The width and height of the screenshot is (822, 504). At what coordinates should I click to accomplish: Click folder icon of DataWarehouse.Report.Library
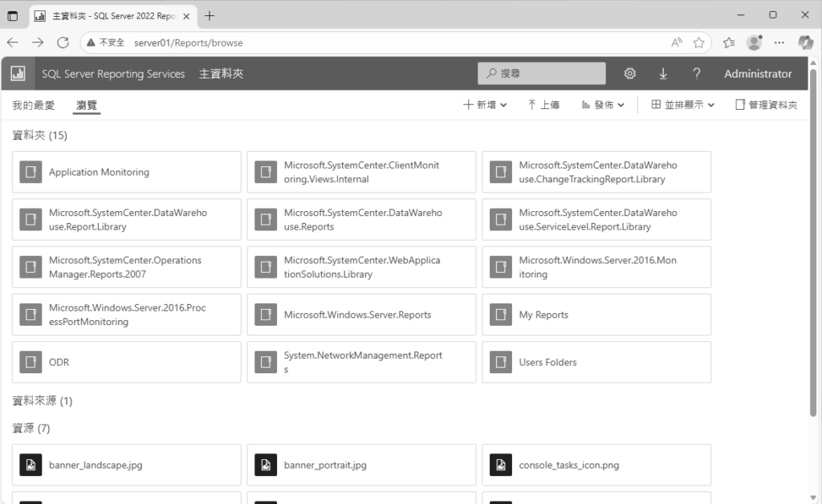(x=31, y=220)
